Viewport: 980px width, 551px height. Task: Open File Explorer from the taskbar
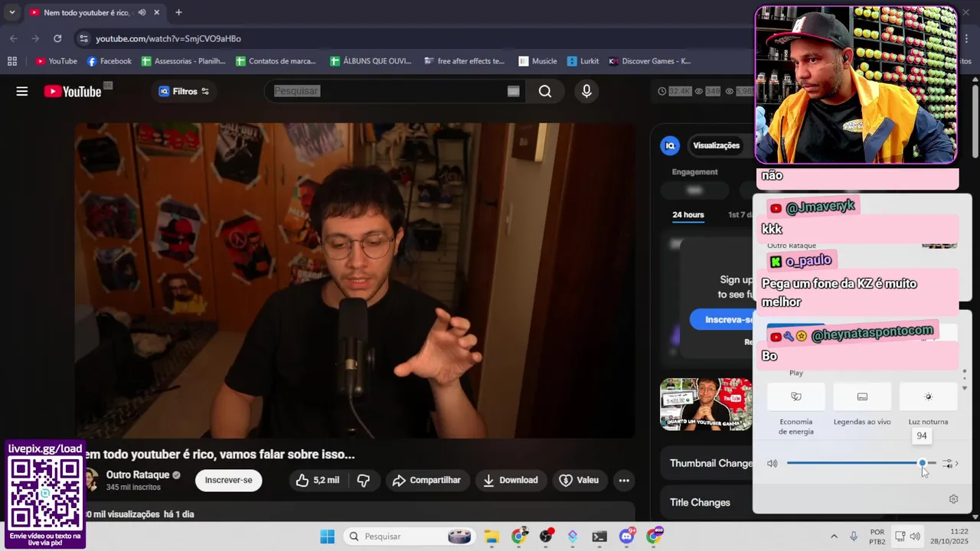[491, 536]
